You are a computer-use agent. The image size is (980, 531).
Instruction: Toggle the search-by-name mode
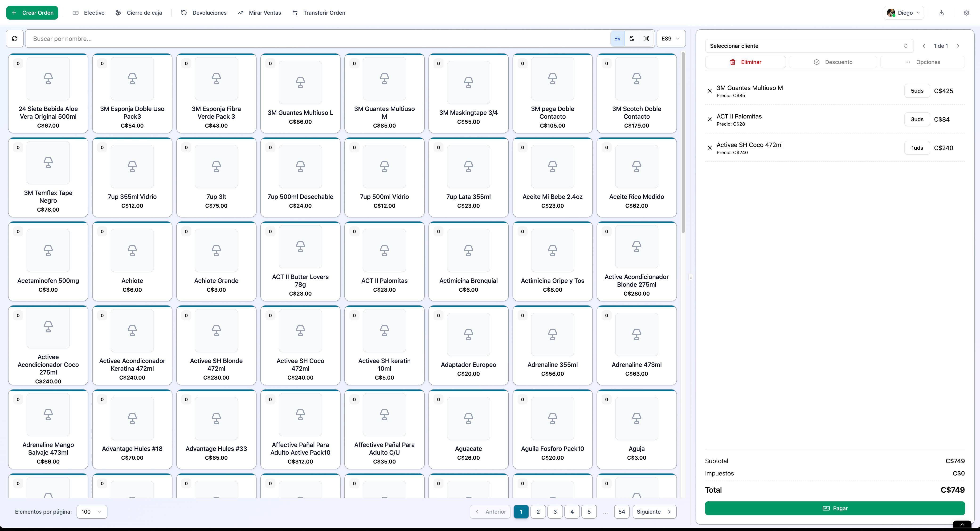click(x=617, y=38)
